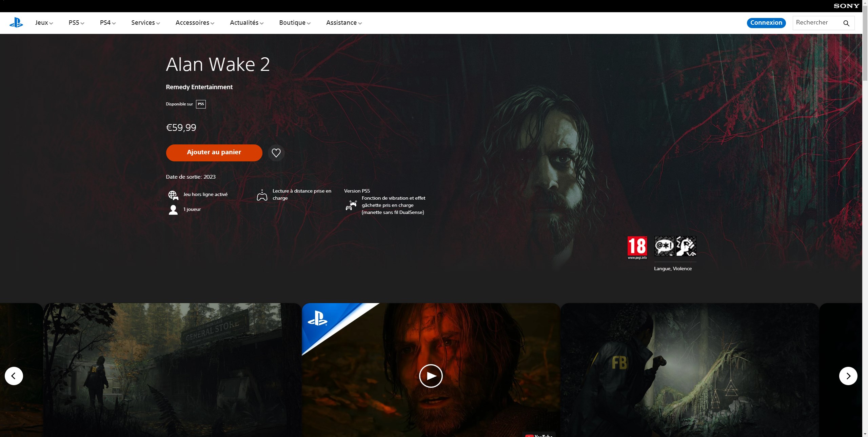This screenshot has height=437, width=868.
Task: Click Ajouter au panier button
Action: click(x=214, y=153)
